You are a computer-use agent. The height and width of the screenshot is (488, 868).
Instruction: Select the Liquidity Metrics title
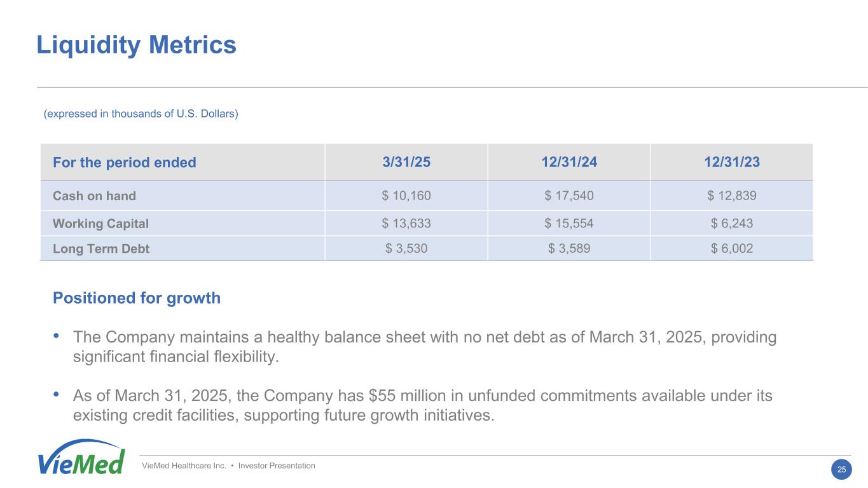pos(136,45)
